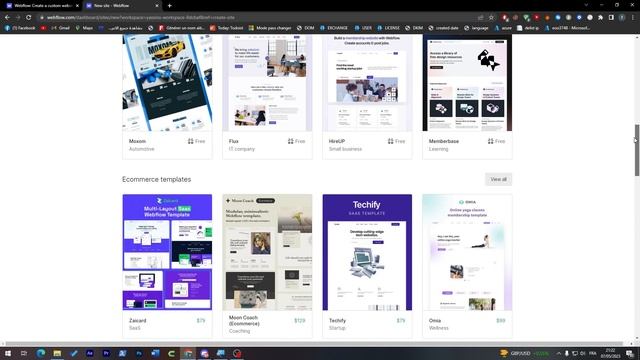Click the horizontal scrollbar at page bottom
The image size is (640, 360).
(314, 344)
